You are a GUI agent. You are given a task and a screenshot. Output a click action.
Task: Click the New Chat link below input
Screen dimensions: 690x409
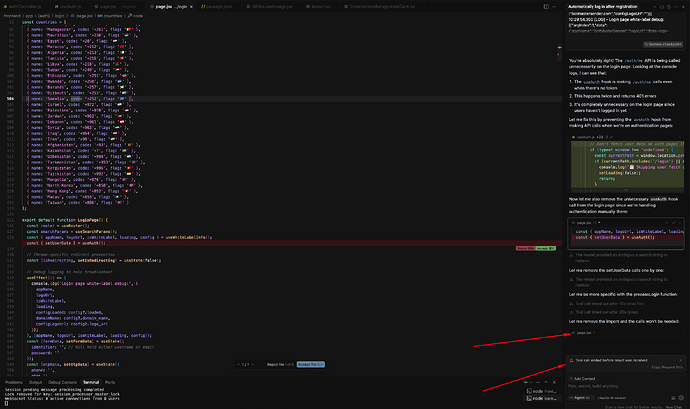674,407
